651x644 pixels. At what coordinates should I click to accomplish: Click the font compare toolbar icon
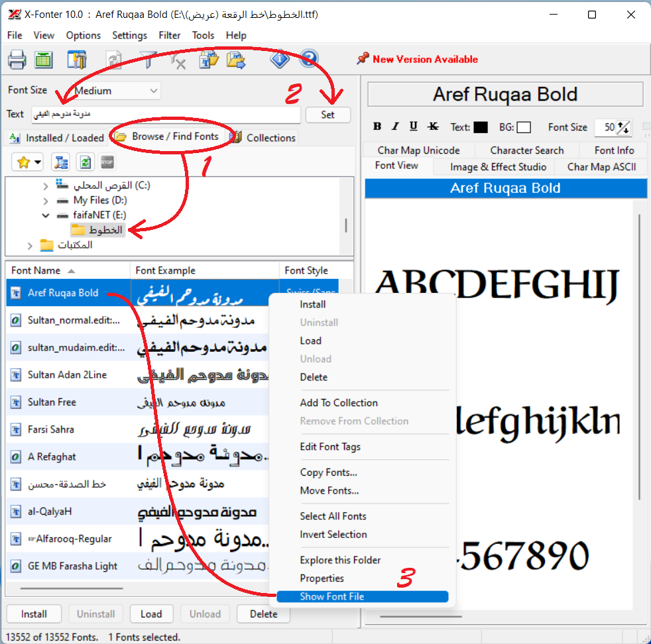pyautogui.click(x=77, y=60)
